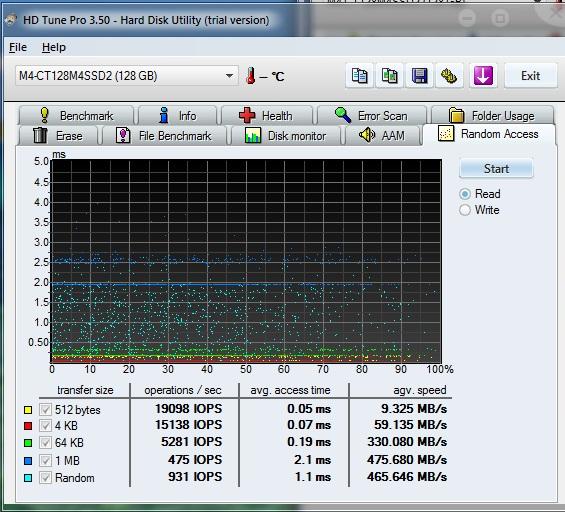Click the 5281 IOPS value

[x=191, y=442]
